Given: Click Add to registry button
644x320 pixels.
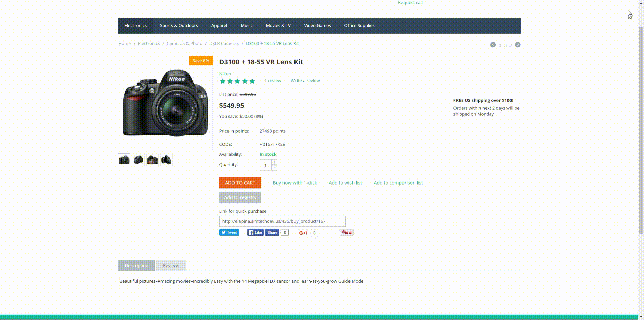Looking at the screenshot, I should point(240,197).
